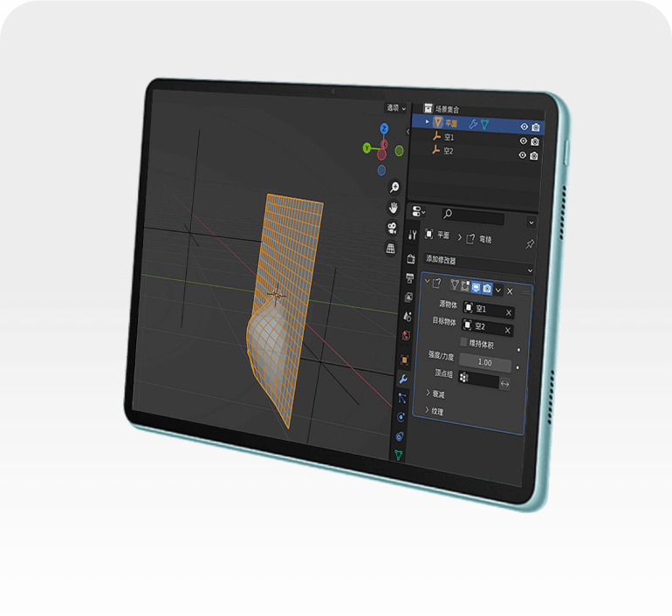Viewport: 672px width, 616px height.
Task: Toggle modifier edit mode display
Action: pyautogui.click(x=465, y=285)
